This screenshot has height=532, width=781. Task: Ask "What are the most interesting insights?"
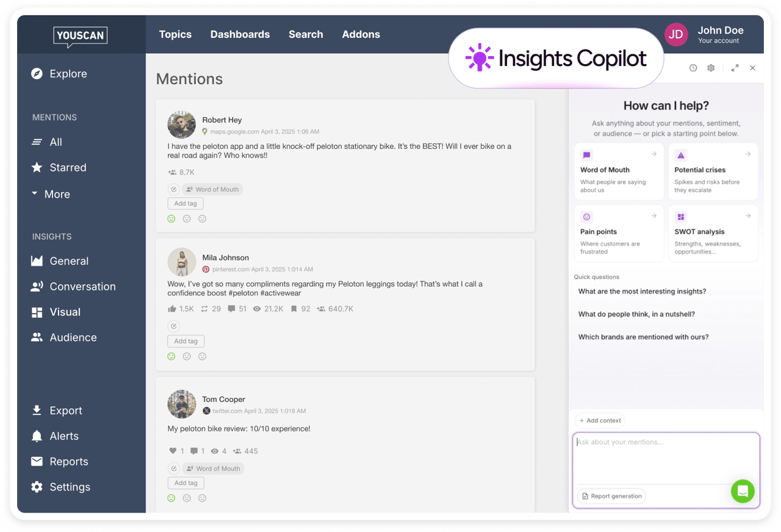642,292
